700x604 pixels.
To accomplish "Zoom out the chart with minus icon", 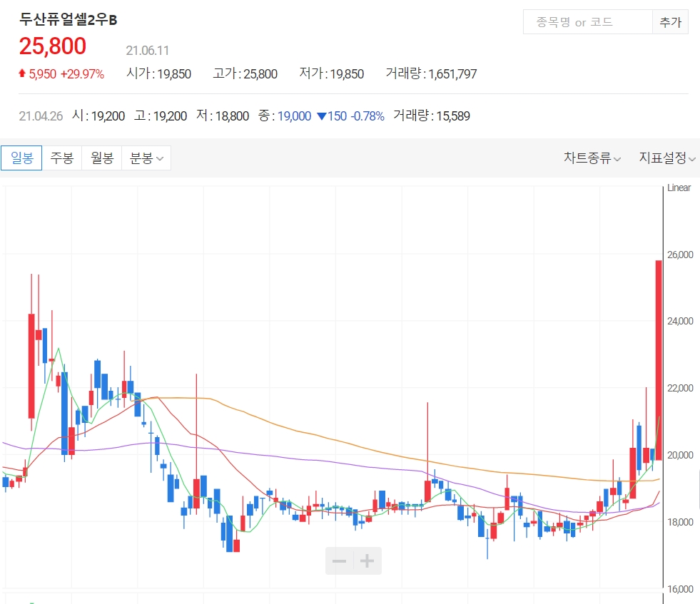I will click(x=339, y=561).
